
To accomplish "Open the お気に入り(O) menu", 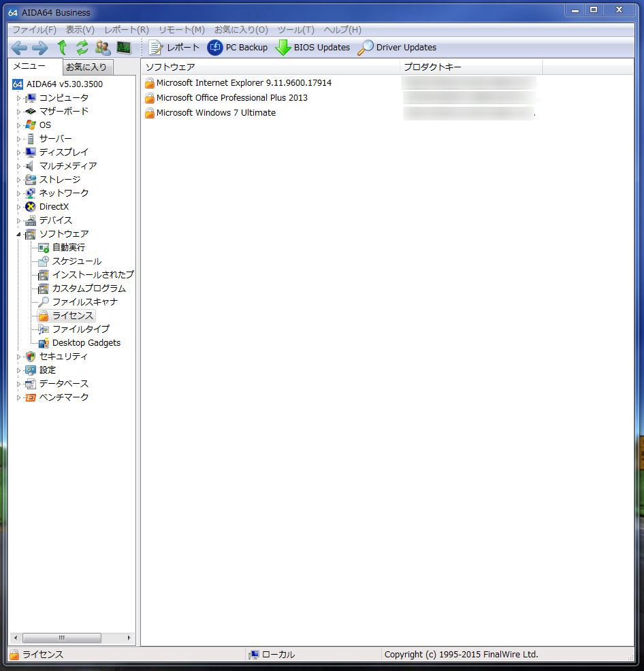I will 241,29.
